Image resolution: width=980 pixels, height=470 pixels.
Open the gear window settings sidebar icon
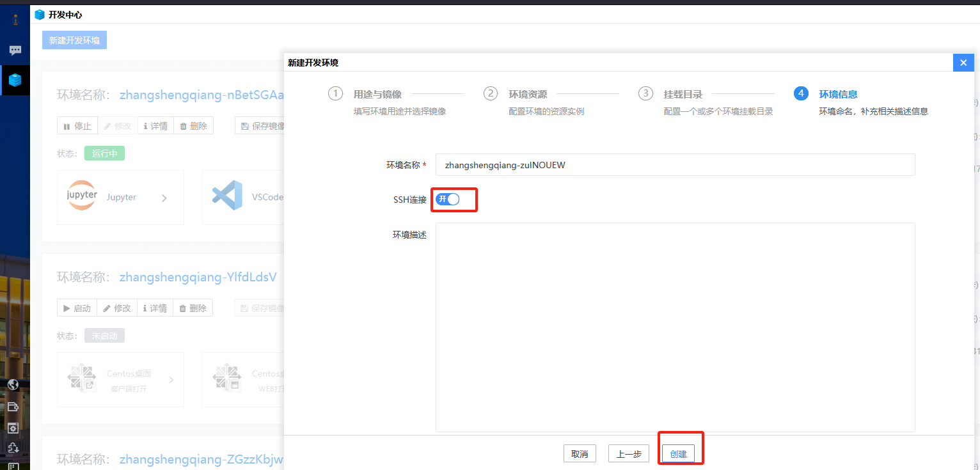click(13, 428)
